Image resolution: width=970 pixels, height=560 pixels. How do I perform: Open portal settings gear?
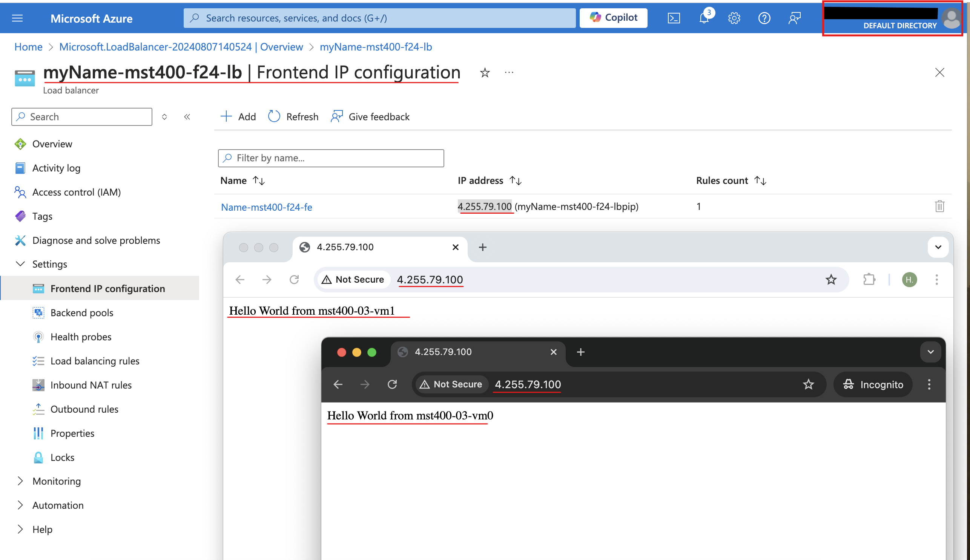734,18
